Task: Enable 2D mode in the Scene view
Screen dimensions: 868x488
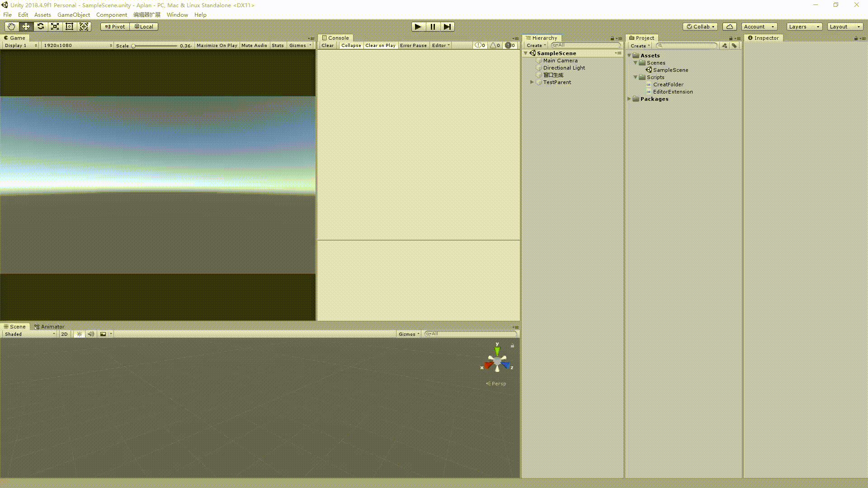Action: pyautogui.click(x=64, y=334)
